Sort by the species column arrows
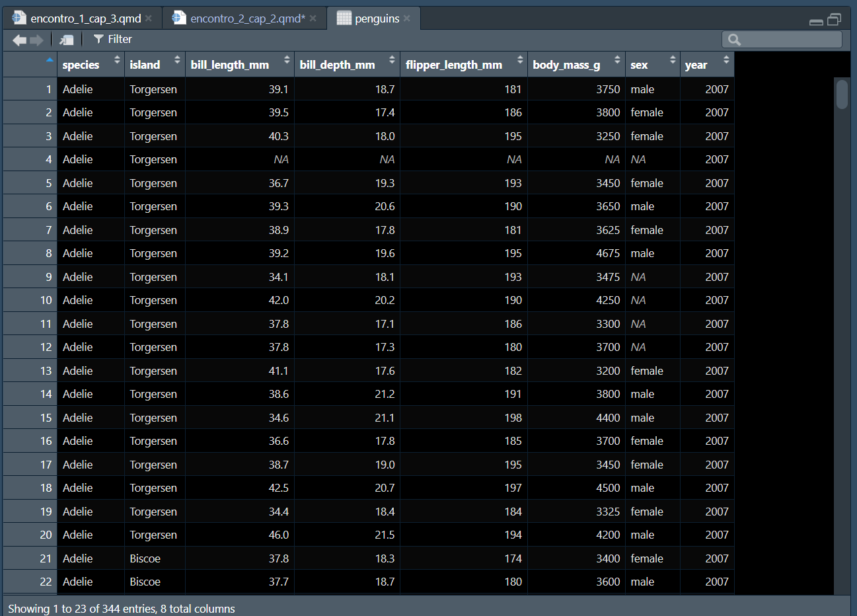The height and width of the screenshot is (616, 857). click(117, 60)
